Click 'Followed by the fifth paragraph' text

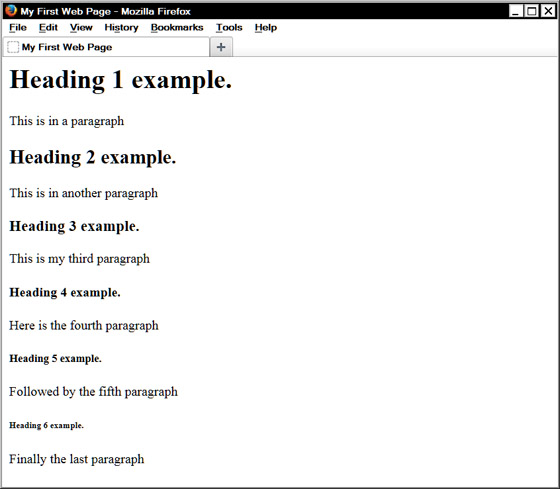pyautogui.click(x=94, y=391)
